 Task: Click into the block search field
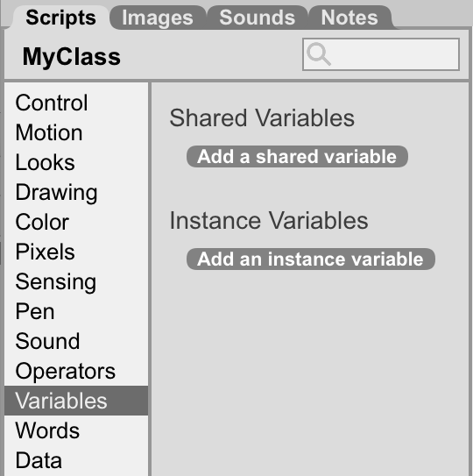coord(381,54)
